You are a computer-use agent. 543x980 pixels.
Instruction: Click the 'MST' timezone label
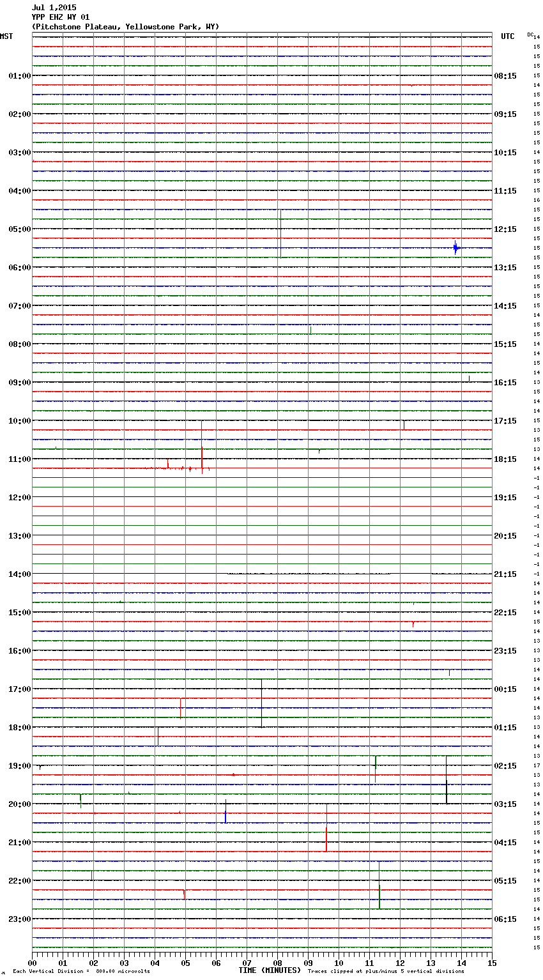click(6, 36)
